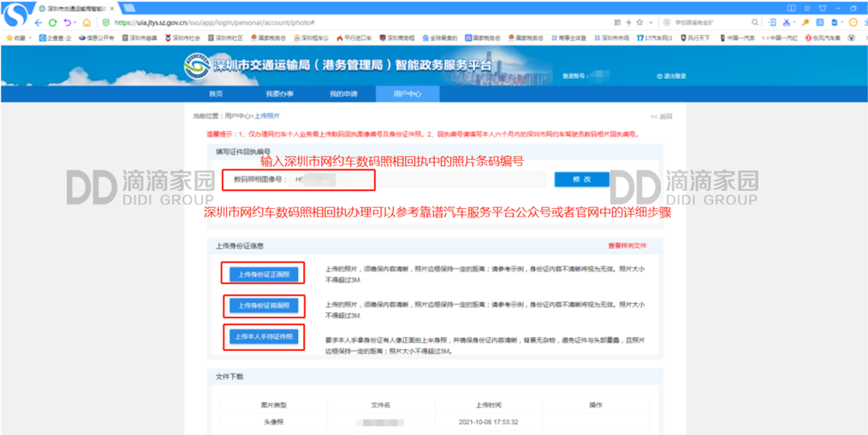Open the browser home page icon
Screen dimensions: 868x435
(x=86, y=22)
